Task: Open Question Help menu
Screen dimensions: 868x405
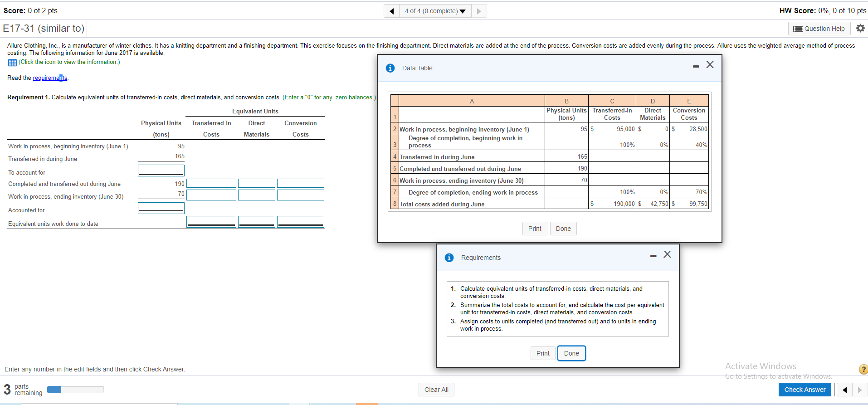Action: (819, 29)
